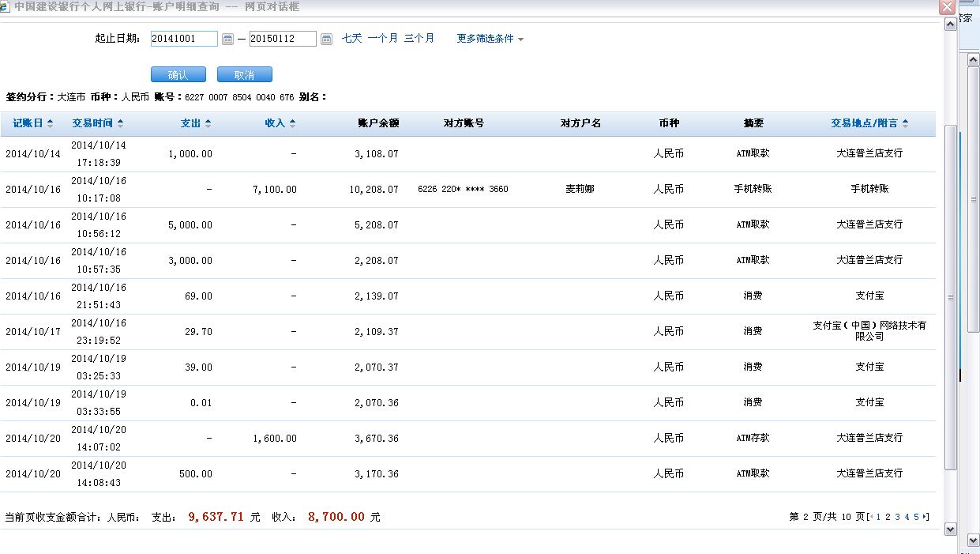The height and width of the screenshot is (554, 980).
Task: Go to previous page arrow
Action: pyautogui.click(x=871, y=517)
